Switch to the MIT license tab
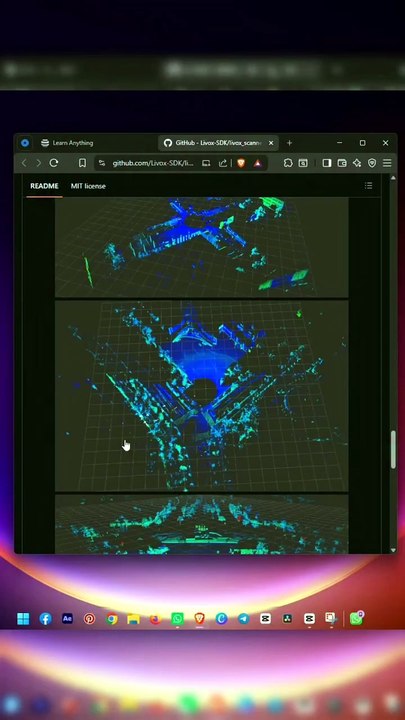This screenshot has width=405, height=720. (x=88, y=186)
